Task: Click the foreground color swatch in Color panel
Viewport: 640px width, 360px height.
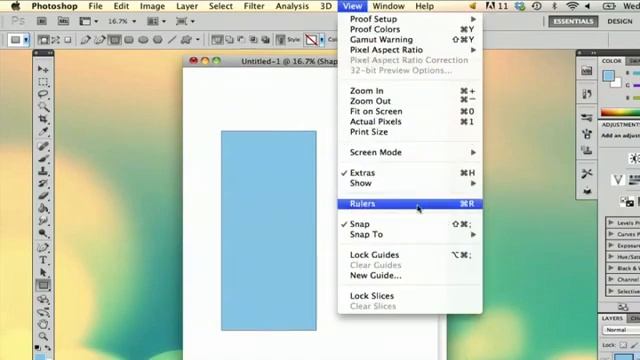Action: 609,76
